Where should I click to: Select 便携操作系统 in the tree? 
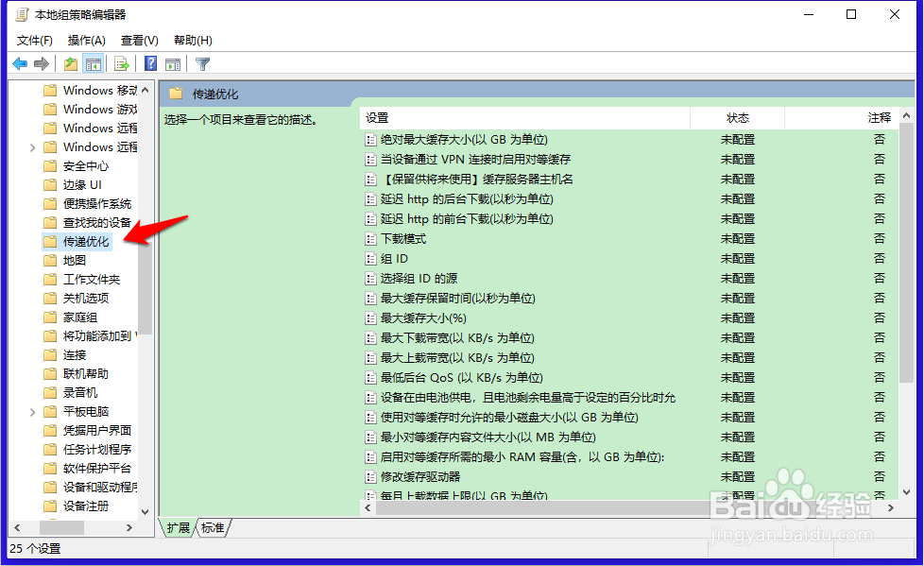pyautogui.click(x=97, y=203)
